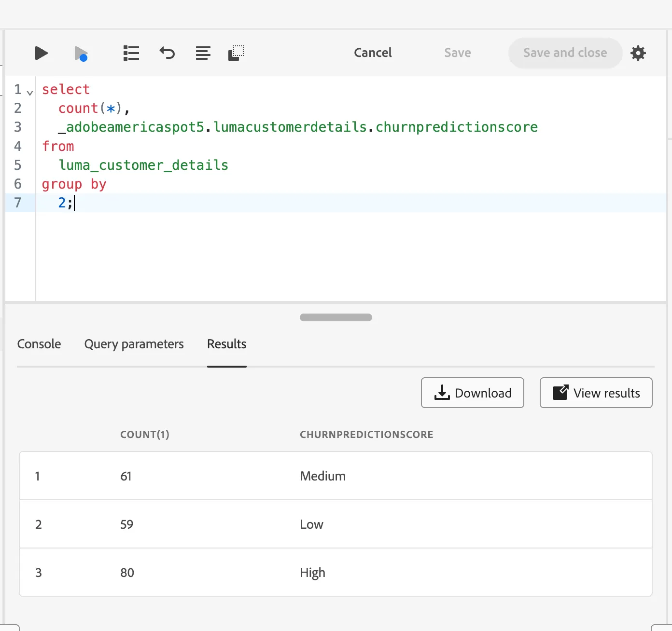Open the Query parameters tab

tap(134, 344)
